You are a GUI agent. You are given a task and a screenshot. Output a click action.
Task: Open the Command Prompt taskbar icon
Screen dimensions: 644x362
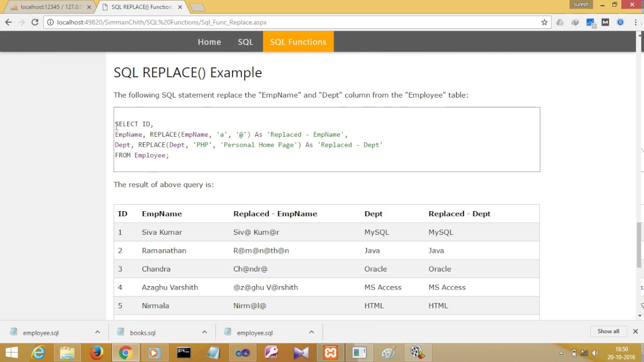click(184, 352)
